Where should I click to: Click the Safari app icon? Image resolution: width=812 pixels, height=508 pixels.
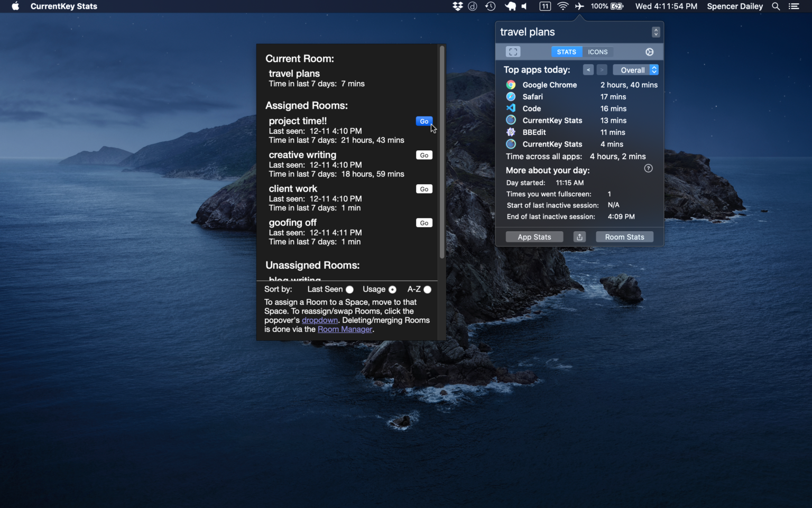click(511, 96)
